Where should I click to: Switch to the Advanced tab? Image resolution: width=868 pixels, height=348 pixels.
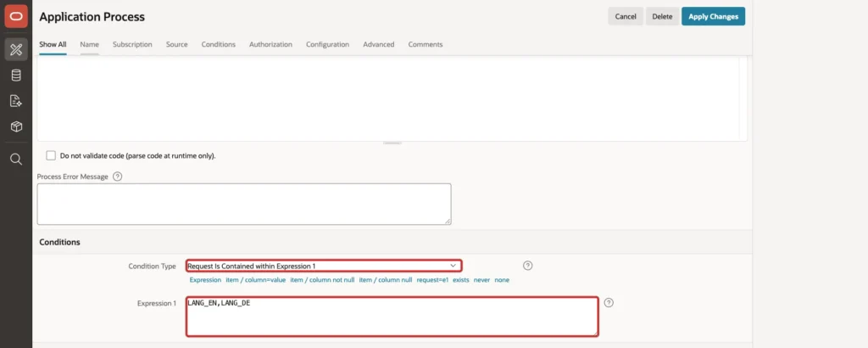(x=379, y=44)
